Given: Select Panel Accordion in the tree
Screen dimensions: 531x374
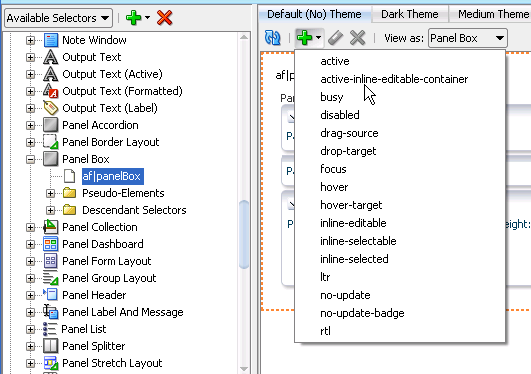Looking at the screenshot, I should (x=100, y=125).
